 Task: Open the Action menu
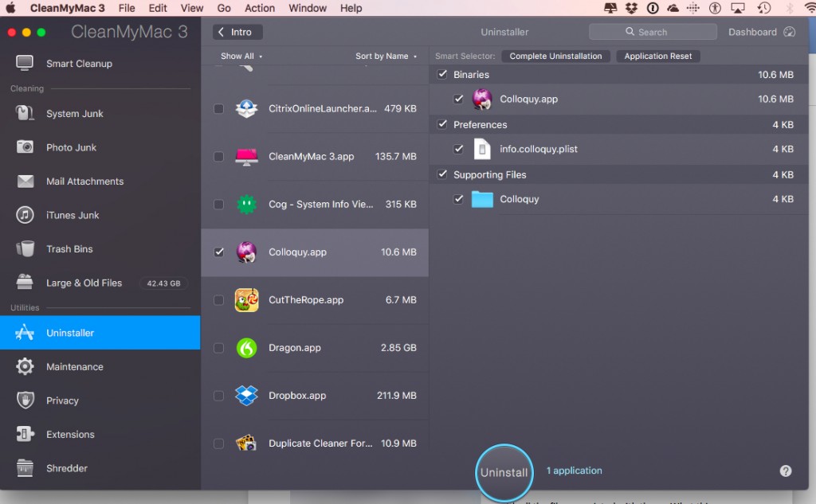tap(259, 8)
